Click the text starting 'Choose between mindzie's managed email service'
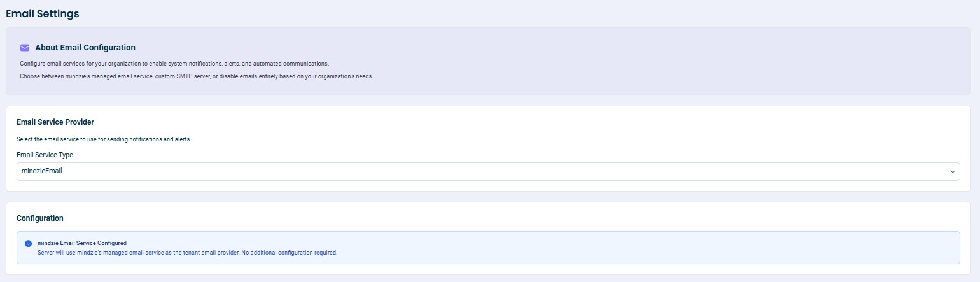Viewport: 980px width, 282px height. (197, 76)
